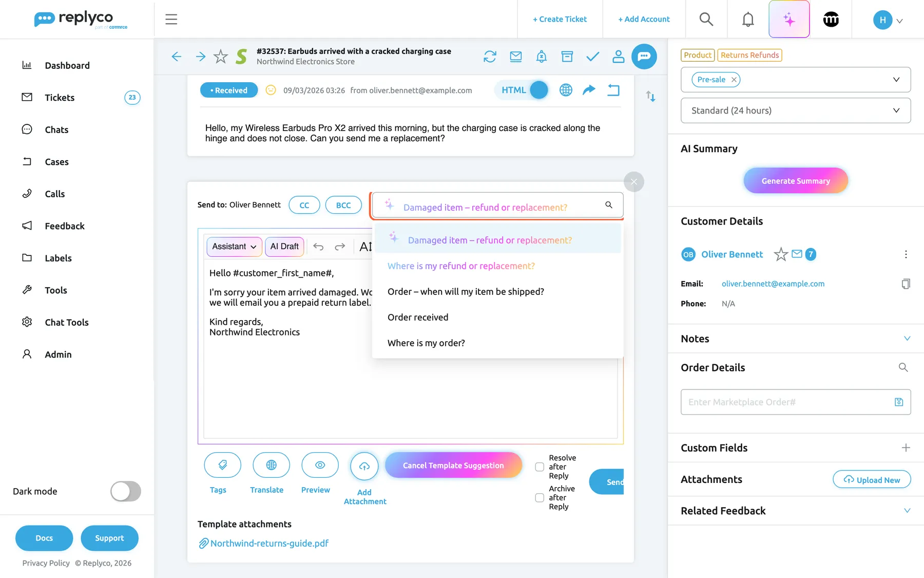Click the Enter Marketplace Order# field
This screenshot has height=578, width=924.
(796, 402)
